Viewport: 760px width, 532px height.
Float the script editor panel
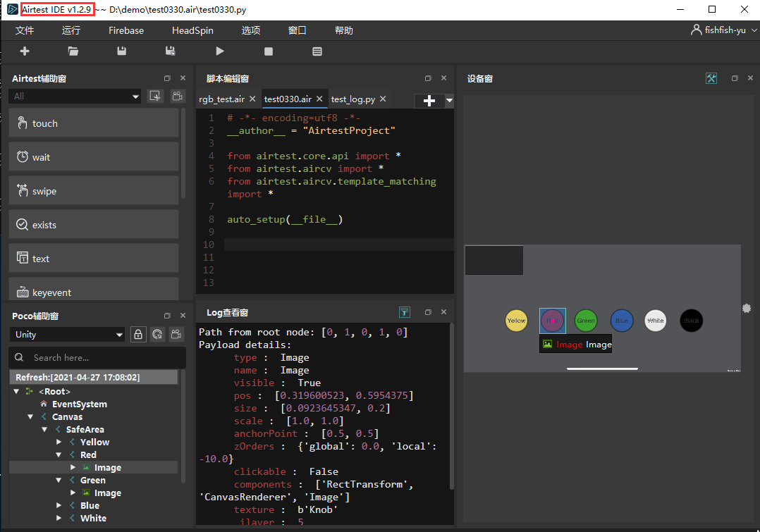(x=428, y=78)
